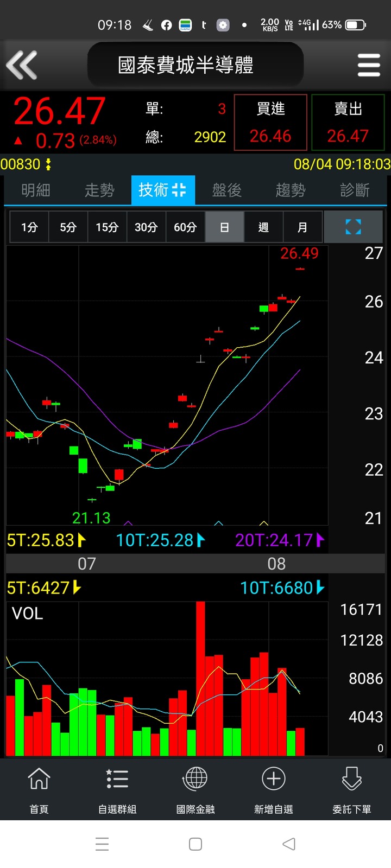The image size is (391, 868).
Task: Select the 15分 interval
Action: (107, 227)
